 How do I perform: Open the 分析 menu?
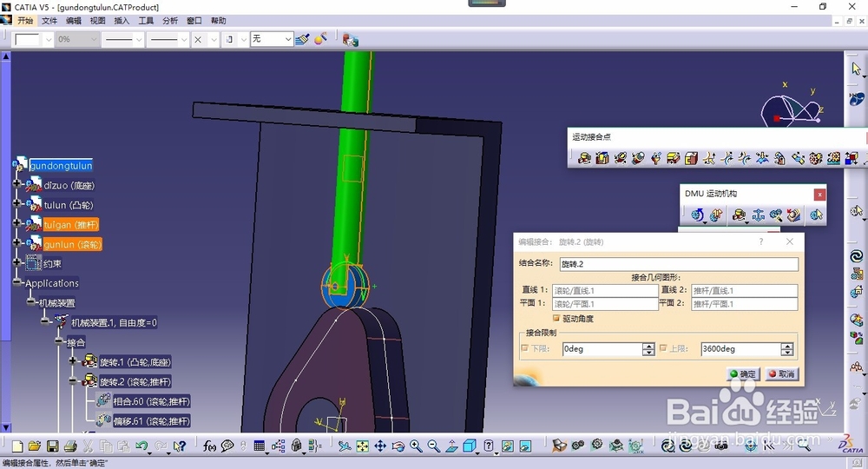click(170, 21)
